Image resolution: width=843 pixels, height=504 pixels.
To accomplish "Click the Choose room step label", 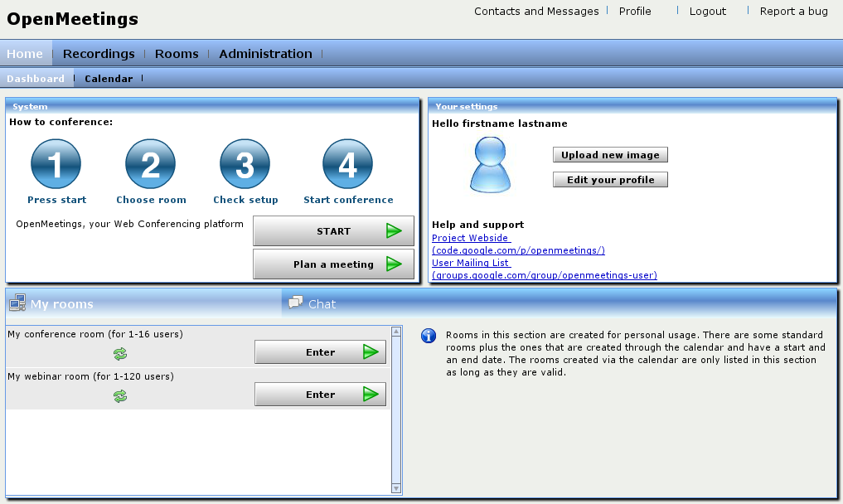I will [151, 200].
